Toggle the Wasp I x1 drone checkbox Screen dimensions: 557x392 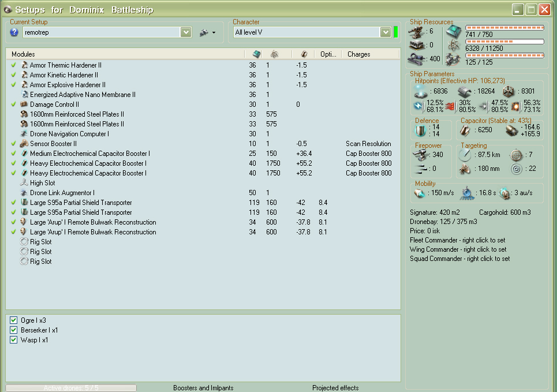(x=13, y=340)
